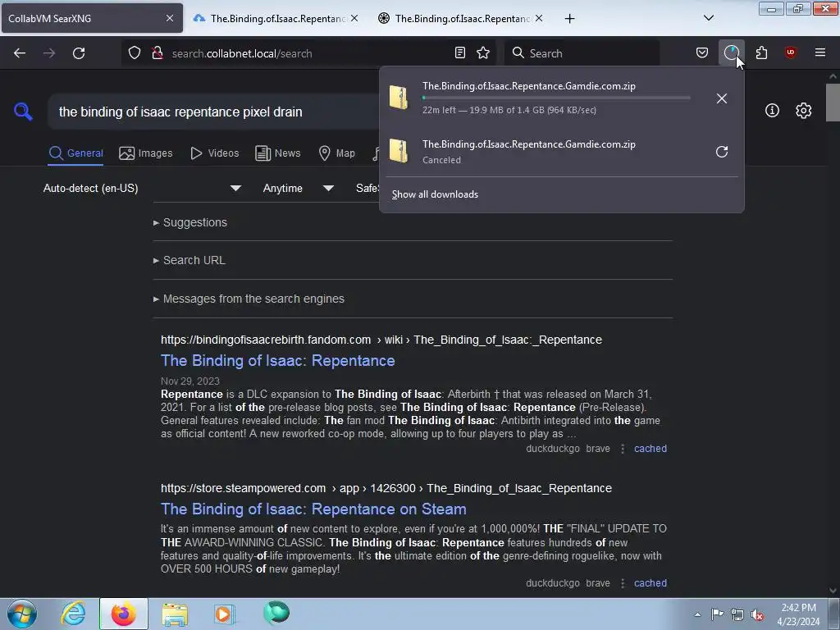Screen dimensions: 840x630
Task: Click the network tray icon
Action: 737,614
